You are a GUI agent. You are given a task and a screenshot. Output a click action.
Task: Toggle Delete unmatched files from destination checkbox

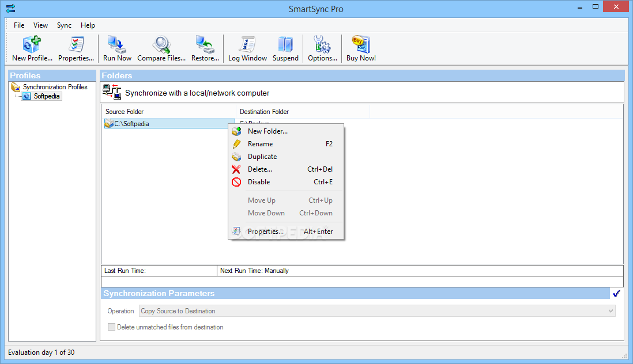[111, 327]
